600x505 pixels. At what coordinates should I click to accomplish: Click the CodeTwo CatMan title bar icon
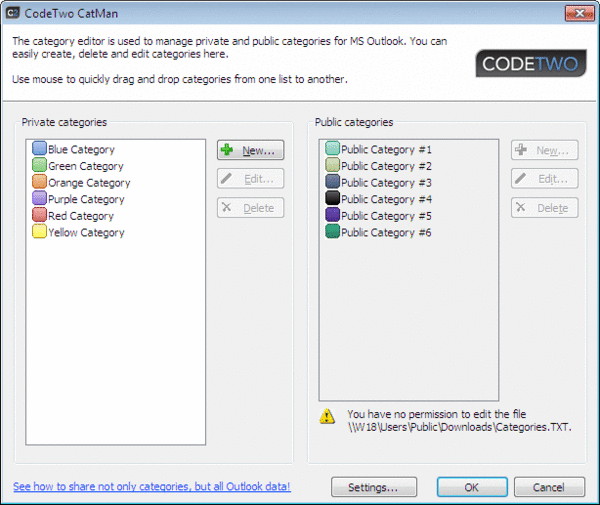(13, 13)
